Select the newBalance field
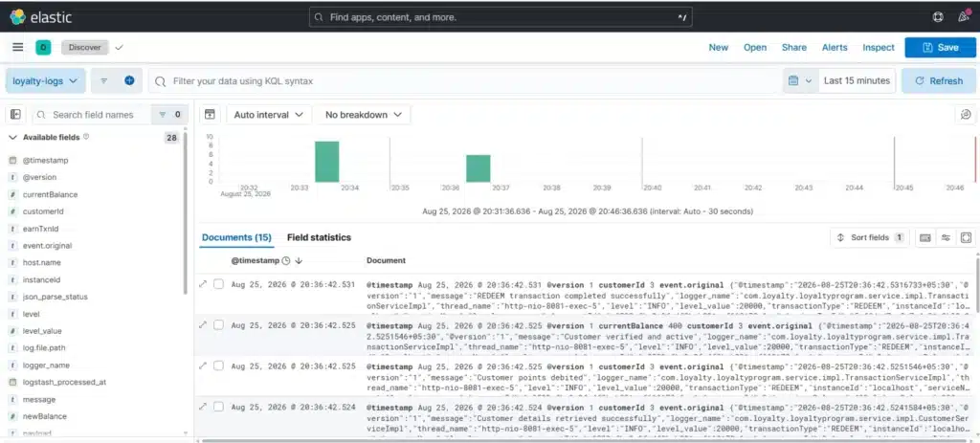Screen dimensions: 980x443 point(44,416)
